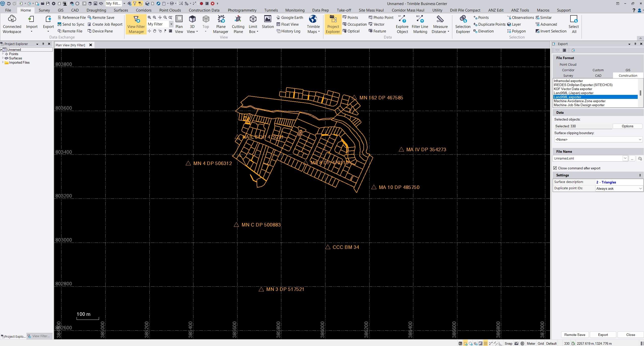Select the CAD file format tab
Image resolution: width=644 pixels, height=346 pixels.
tap(598, 75)
